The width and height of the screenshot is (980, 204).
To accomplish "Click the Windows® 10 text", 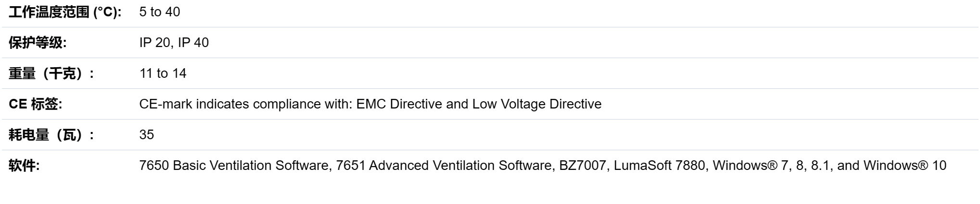I will click(905, 166).
